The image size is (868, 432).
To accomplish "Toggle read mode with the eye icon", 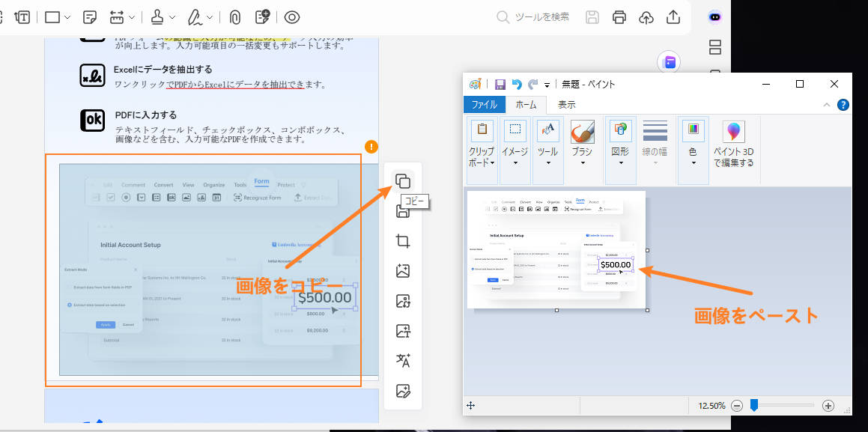I will (291, 16).
